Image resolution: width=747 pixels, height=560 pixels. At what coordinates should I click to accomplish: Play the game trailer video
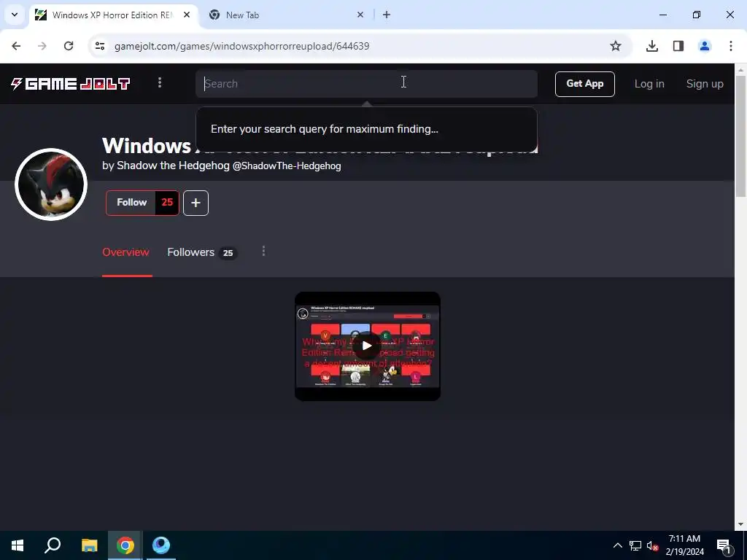(x=367, y=346)
